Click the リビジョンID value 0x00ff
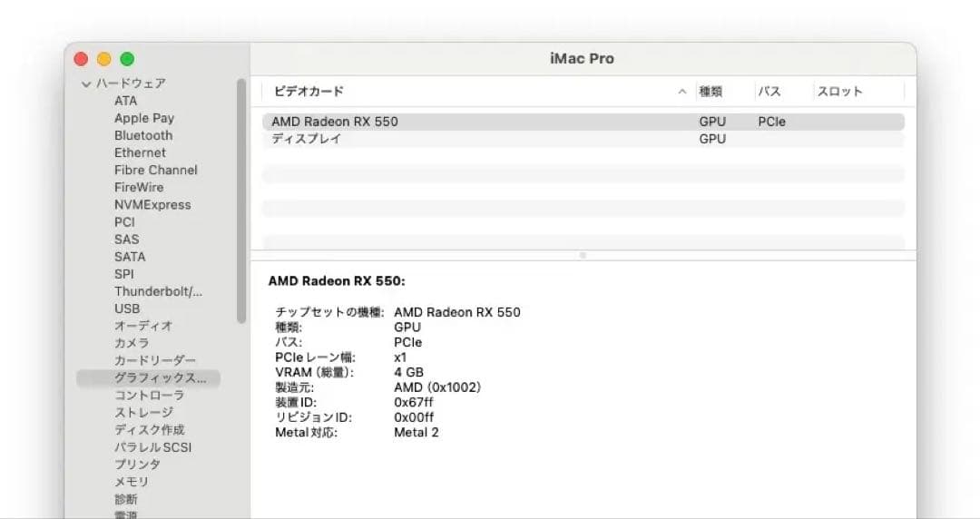This screenshot has width=980, height=519. (414, 417)
